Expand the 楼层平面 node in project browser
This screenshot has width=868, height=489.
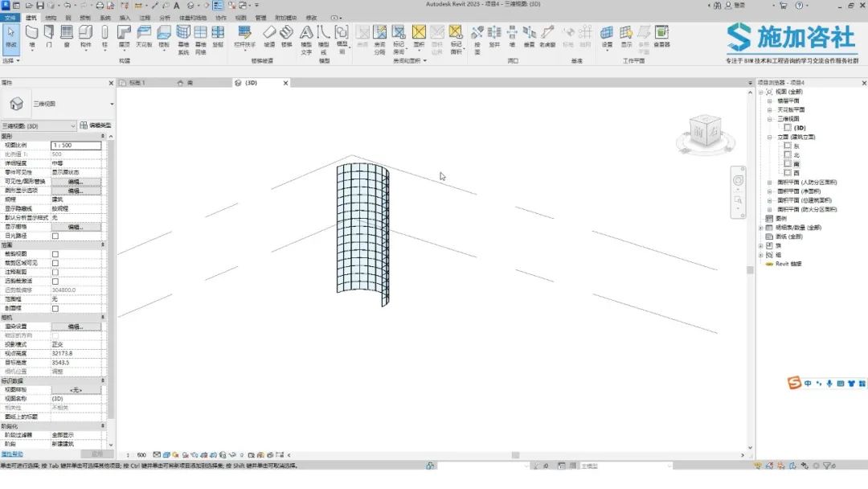769,101
